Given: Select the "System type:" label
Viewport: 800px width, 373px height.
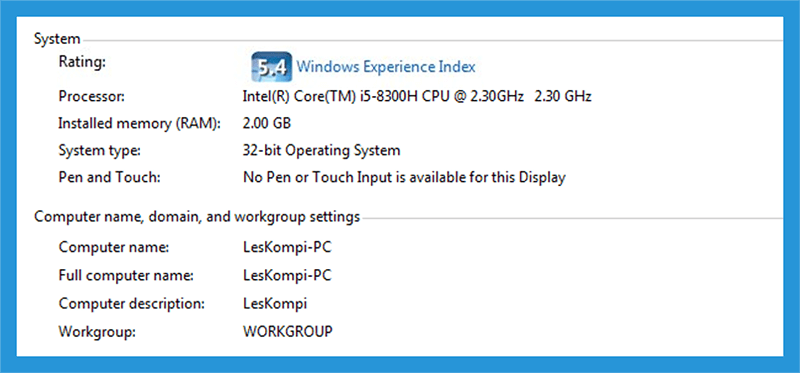Looking at the screenshot, I should [x=99, y=151].
